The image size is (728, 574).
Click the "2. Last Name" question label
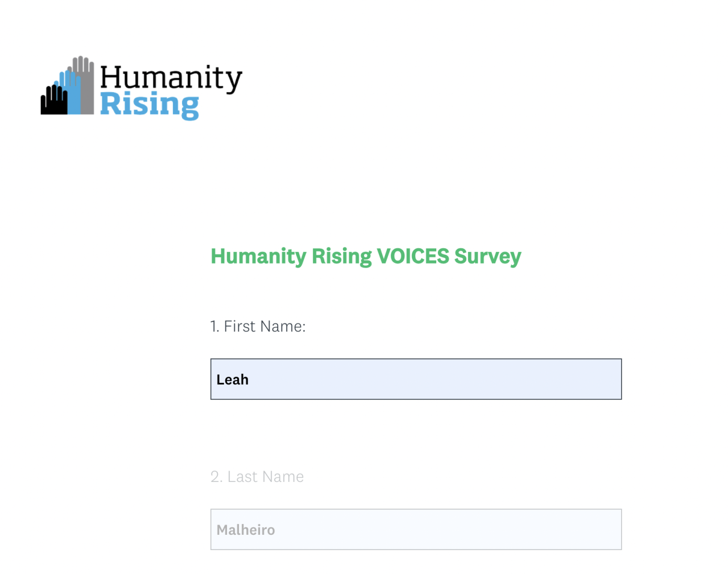pos(257,476)
